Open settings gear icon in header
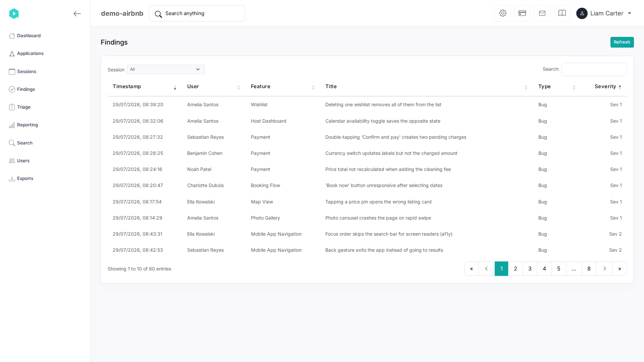The height and width of the screenshot is (362, 644). (502, 13)
